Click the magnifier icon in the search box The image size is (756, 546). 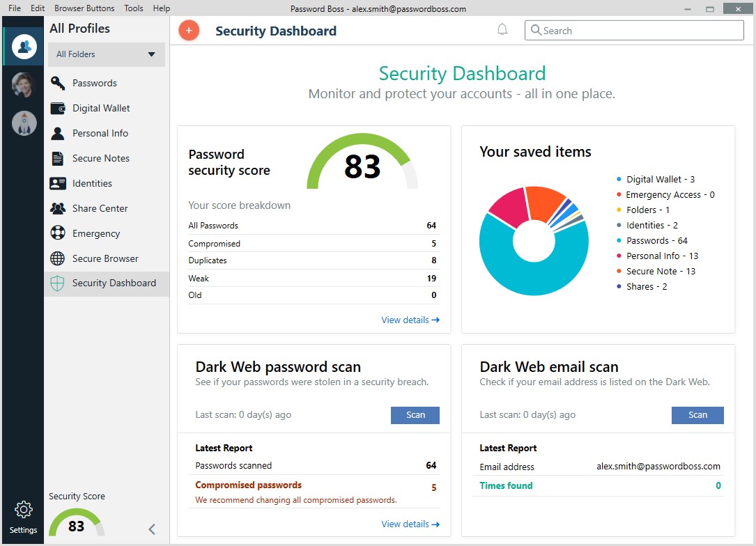pyautogui.click(x=536, y=31)
